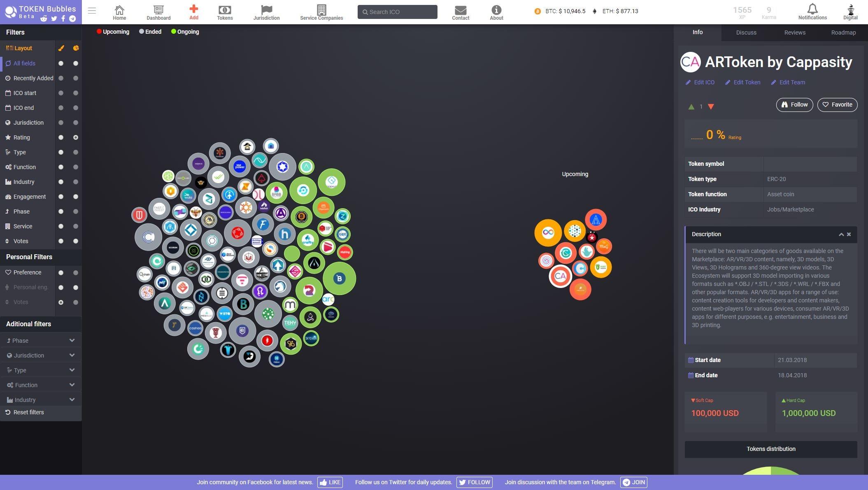Select the large green B ongoing bubble
The height and width of the screenshot is (490, 868).
(x=339, y=279)
